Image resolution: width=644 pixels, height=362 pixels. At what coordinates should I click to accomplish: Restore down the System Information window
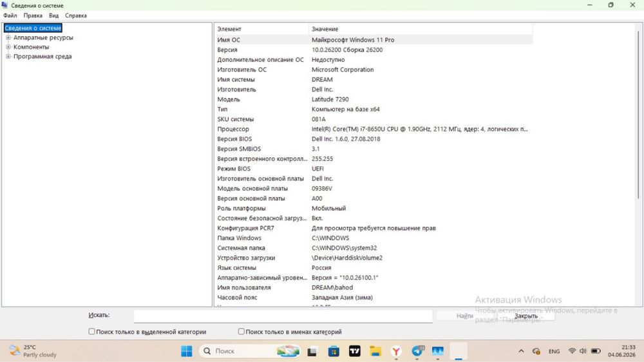click(x=611, y=5)
